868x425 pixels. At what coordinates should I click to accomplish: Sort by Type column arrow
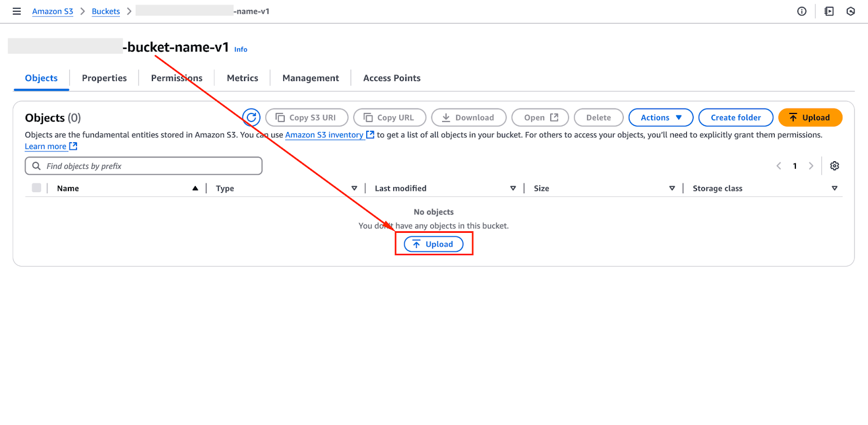coord(354,188)
